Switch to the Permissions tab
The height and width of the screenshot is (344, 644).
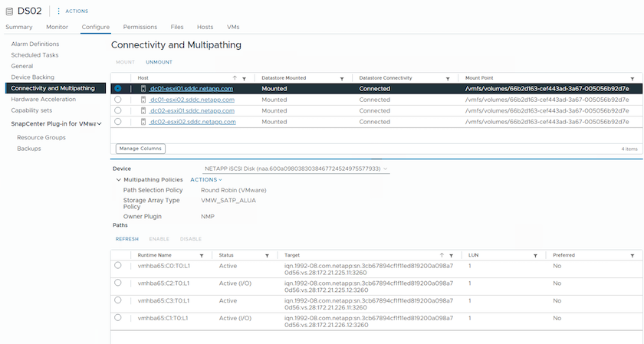pyautogui.click(x=140, y=27)
